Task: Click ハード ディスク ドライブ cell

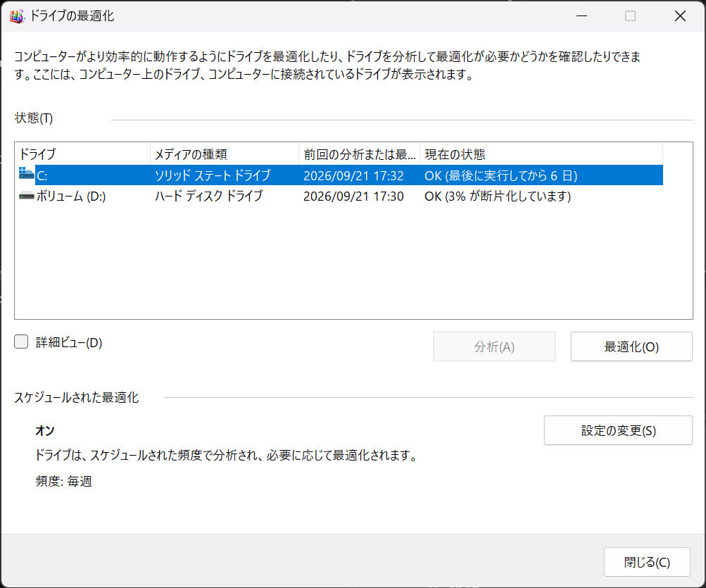Action: pyautogui.click(x=208, y=196)
